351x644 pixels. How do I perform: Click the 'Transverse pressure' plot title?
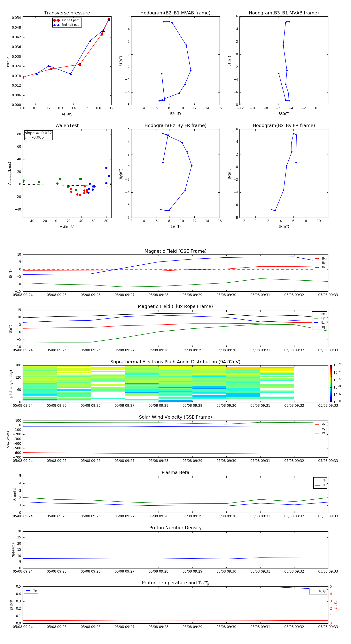tap(67, 13)
